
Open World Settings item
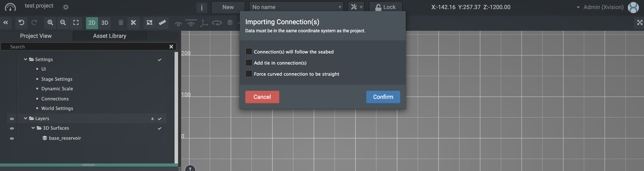57,108
